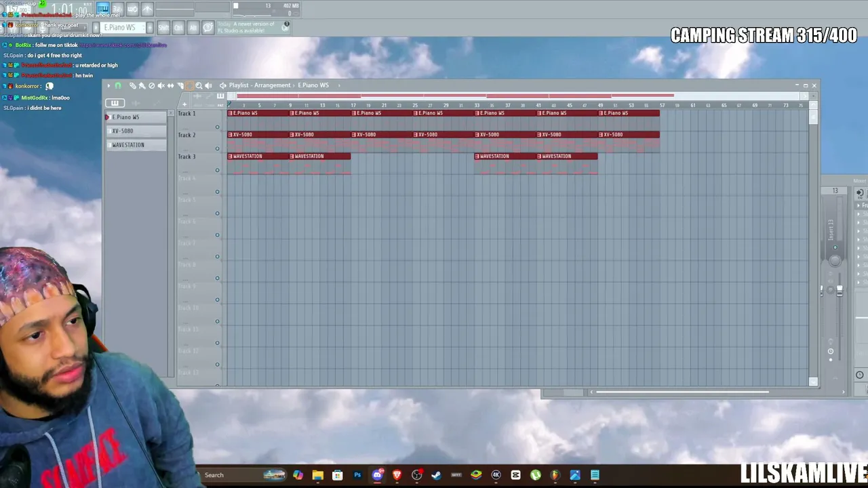Open File Explorer from the taskbar
Viewport: 868px width, 488px height.
click(x=317, y=475)
